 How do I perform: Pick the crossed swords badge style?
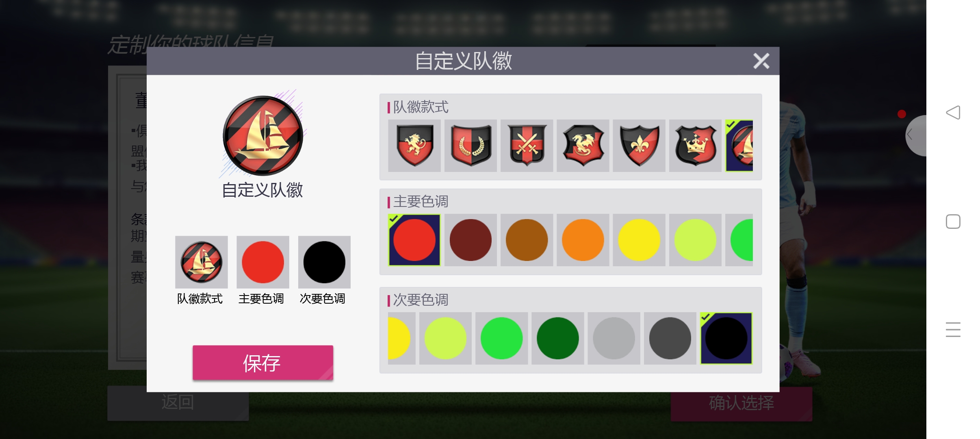[x=527, y=146]
